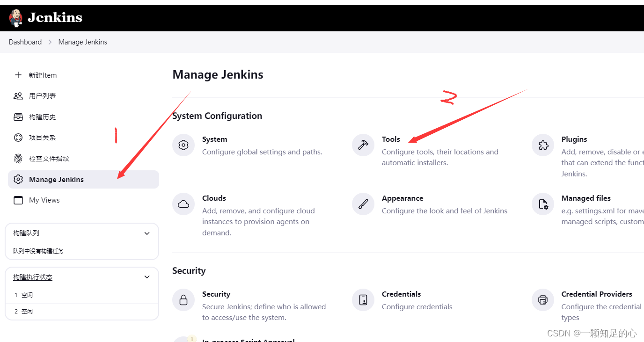Open the System configuration title
Viewport: 644px width, 342px height.
click(x=214, y=139)
